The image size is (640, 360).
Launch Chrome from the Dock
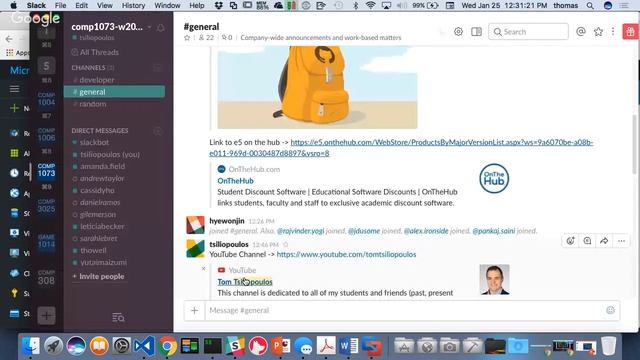pyautogui.click(x=167, y=346)
